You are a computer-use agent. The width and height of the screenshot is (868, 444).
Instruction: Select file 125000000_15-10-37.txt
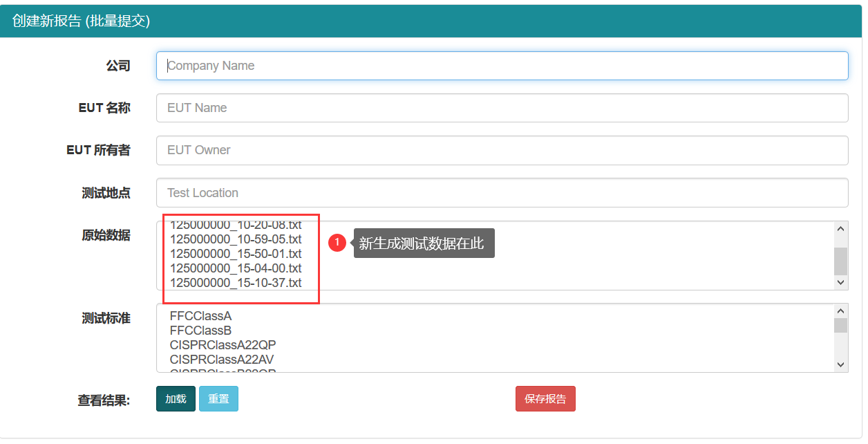pyautogui.click(x=235, y=283)
